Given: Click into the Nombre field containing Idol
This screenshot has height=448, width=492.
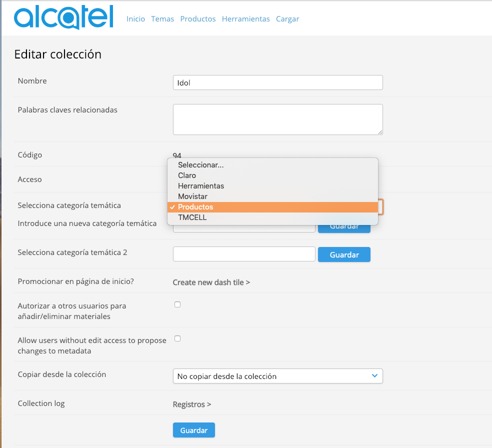Looking at the screenshot, I should point(277,82).
